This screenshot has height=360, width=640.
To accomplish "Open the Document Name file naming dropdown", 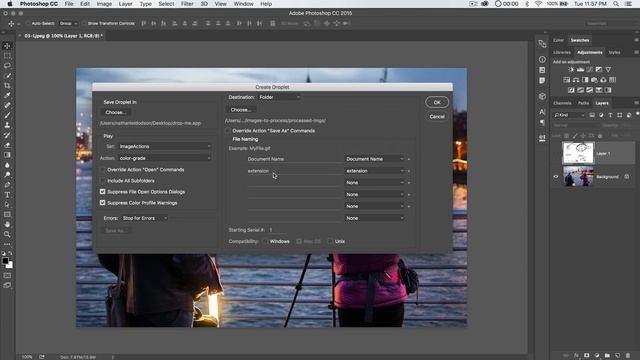I will tap(374, 159).
